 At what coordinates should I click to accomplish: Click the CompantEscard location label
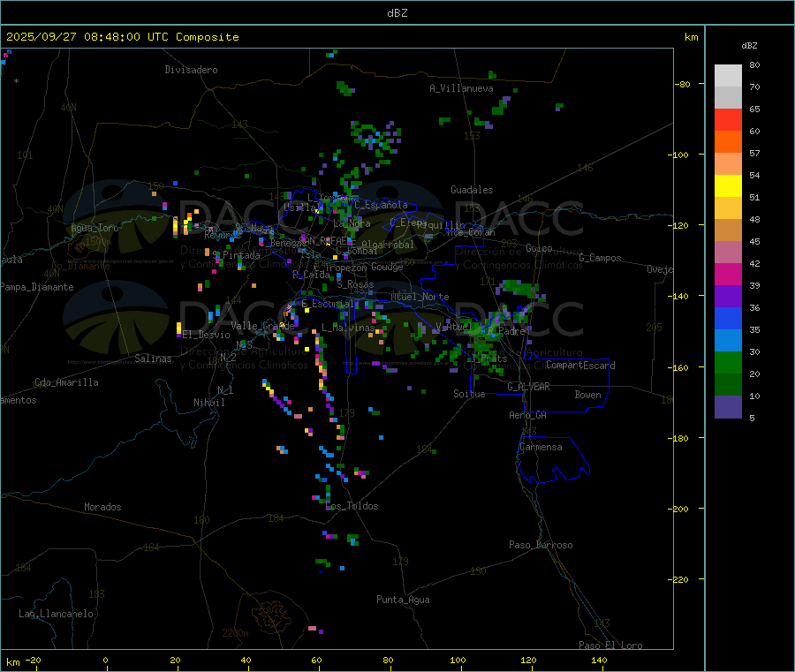(x=580, y=366)
